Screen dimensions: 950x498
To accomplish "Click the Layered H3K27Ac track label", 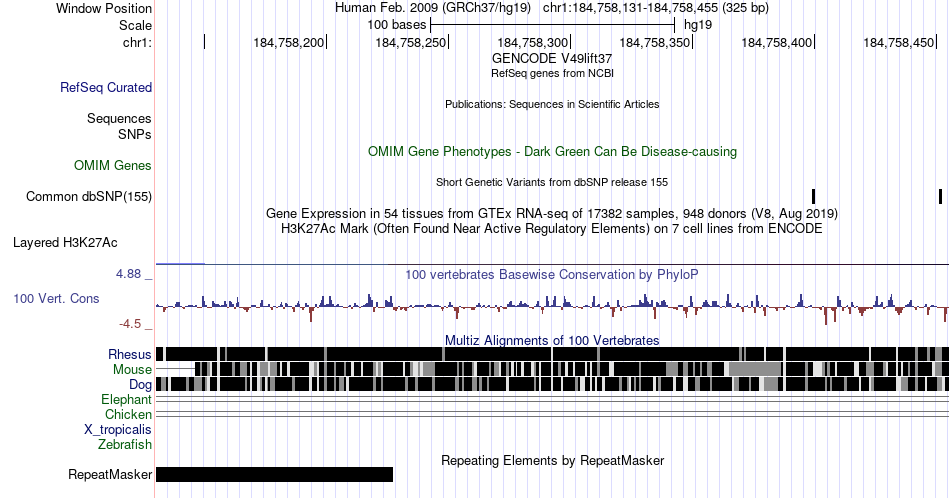I will 65,242.
